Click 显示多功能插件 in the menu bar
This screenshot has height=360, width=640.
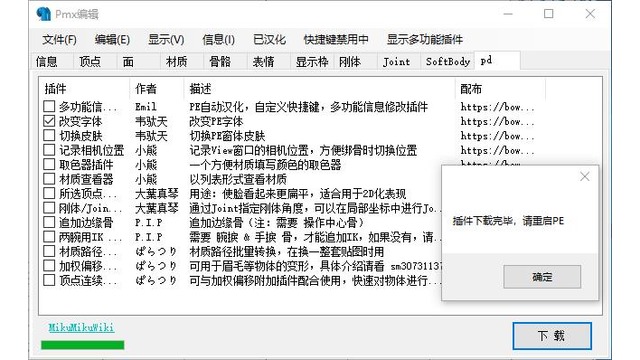425,40
